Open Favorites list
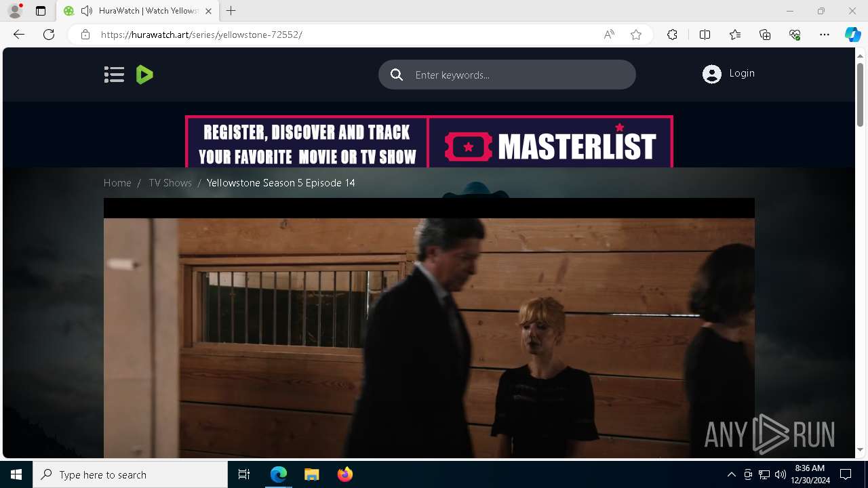868x488 pixels. 735,35
